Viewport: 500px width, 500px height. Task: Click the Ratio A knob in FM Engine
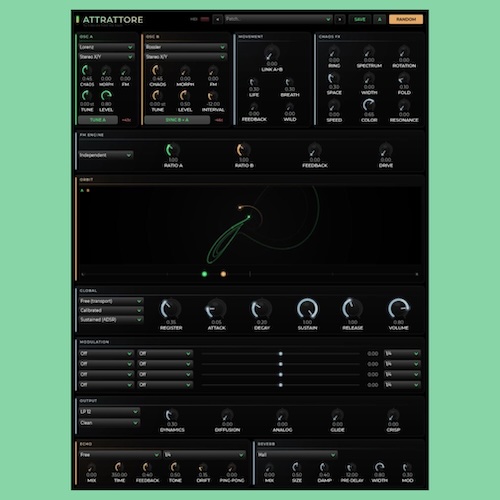coord(173,150)
